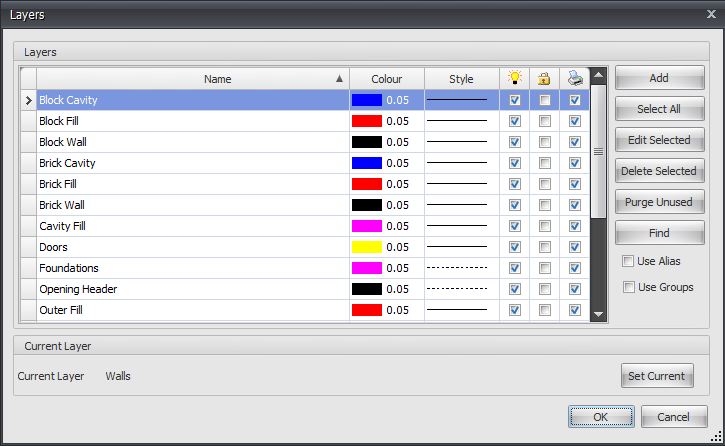Click the Cancel button

coord(674,417)
